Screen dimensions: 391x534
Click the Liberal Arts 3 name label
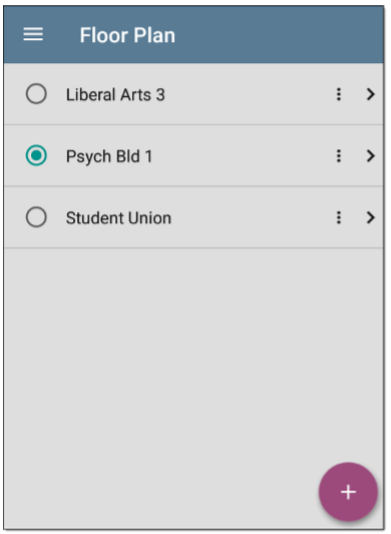coord(115,95)
